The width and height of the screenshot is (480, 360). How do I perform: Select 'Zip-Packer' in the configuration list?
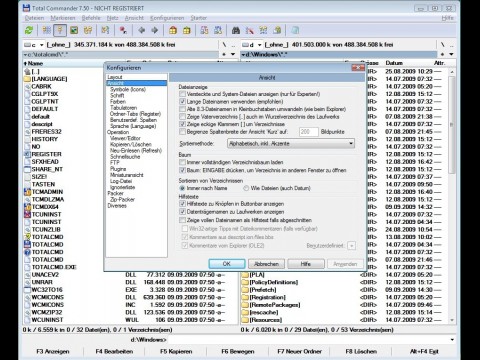[x=122, y=199]
